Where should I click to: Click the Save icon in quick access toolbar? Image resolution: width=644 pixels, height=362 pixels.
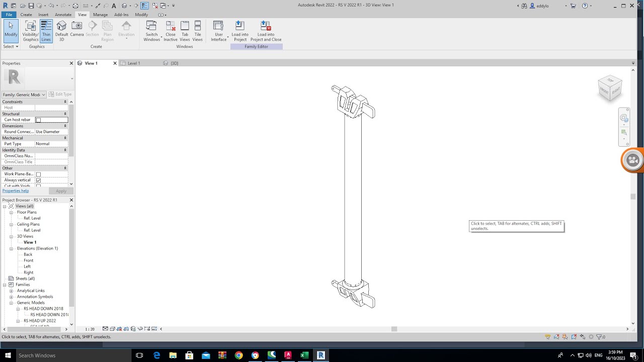(31, 6)
